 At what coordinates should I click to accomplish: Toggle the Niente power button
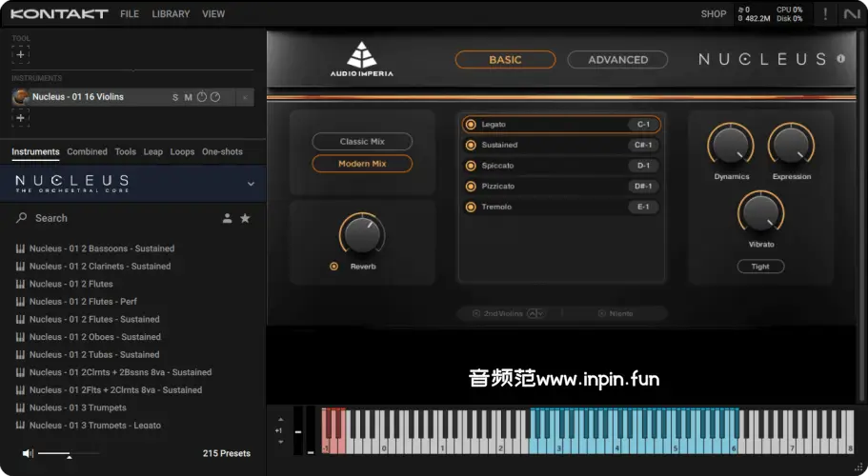coord(602,313)
